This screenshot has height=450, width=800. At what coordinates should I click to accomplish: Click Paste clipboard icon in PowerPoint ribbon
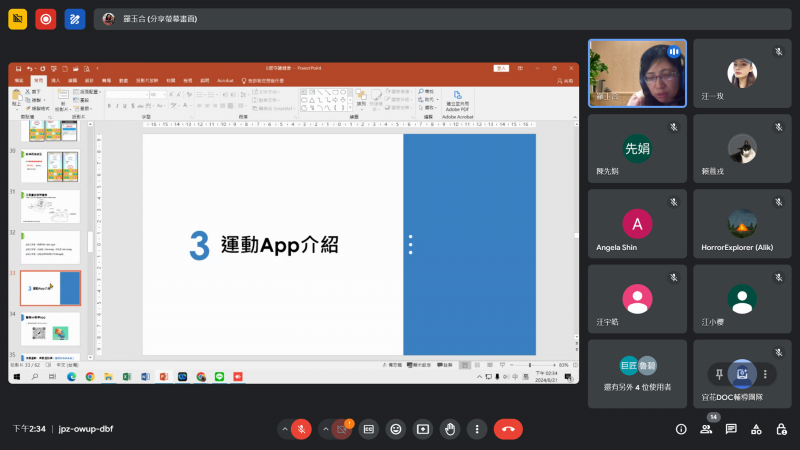[17, 97]
